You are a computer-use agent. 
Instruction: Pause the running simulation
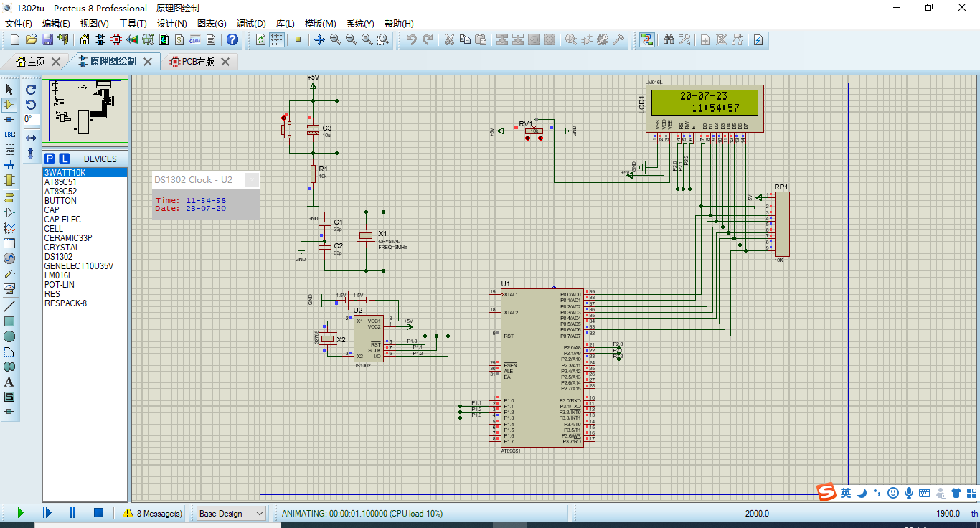[x=72, y=513]
